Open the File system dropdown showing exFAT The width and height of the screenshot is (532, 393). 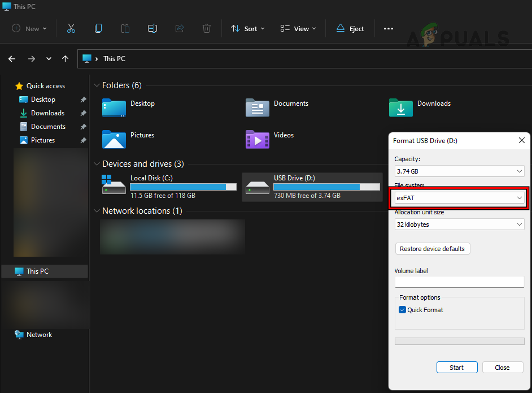pos(459,197)
